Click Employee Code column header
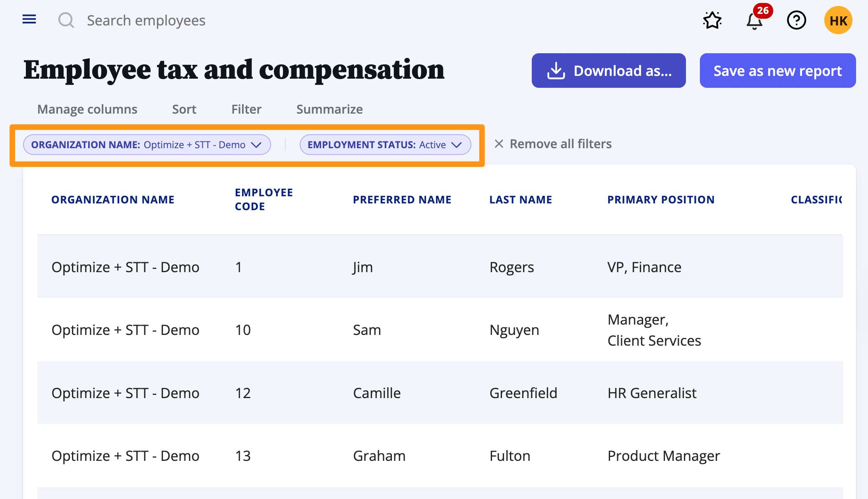 264,199
